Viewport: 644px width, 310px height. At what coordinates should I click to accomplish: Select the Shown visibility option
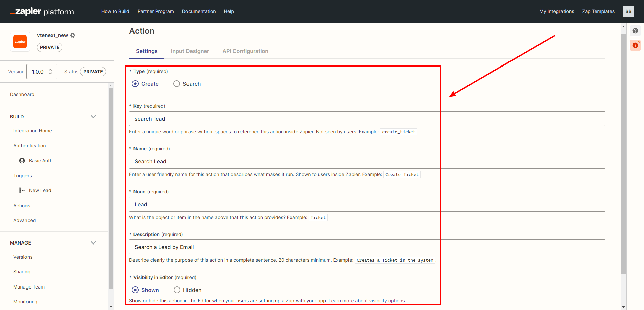(x=135, y=290)
